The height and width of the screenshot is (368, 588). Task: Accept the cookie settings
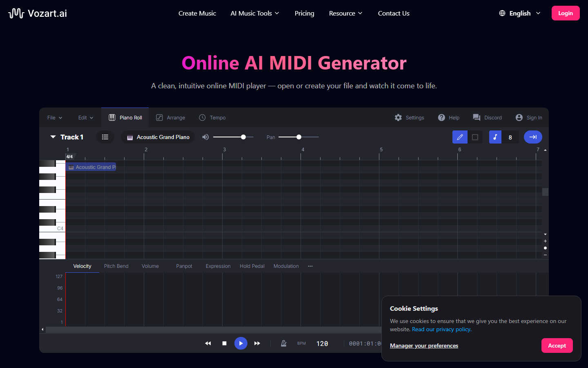tap(557, 346)
